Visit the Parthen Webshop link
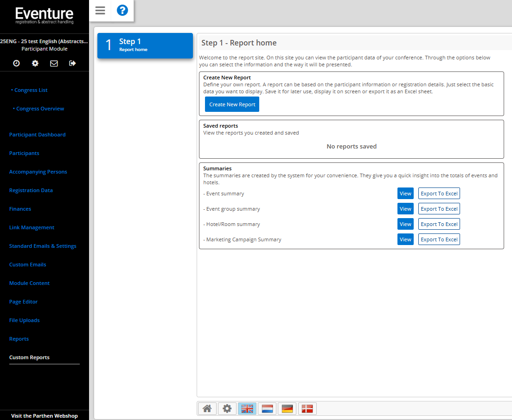 pyautogui.click(x=45, y=416)
